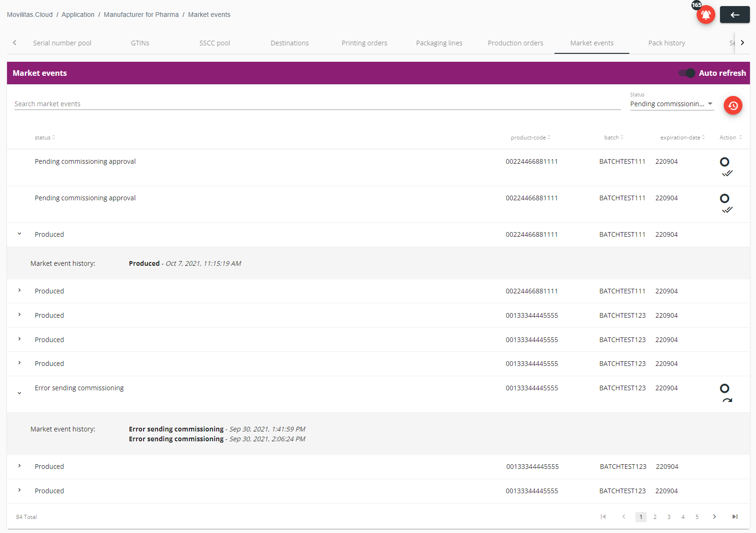Expand the second Produced row for BATCHTEST111

20,290
